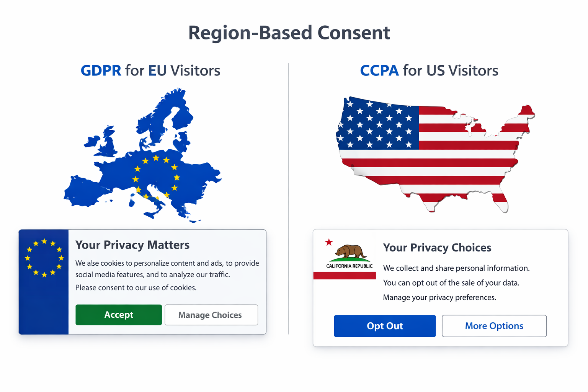
Task: Click the California bear icon
Action: pos(350,252)
